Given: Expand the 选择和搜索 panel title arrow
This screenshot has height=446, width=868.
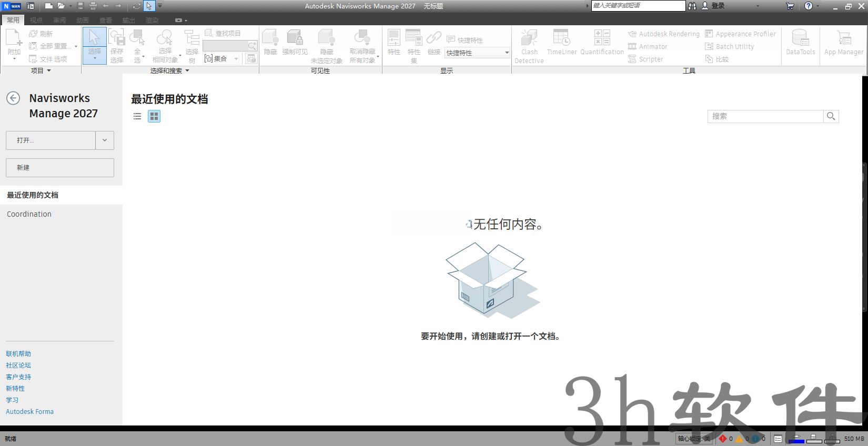Looking at the screenshot, I should (187, 70).
